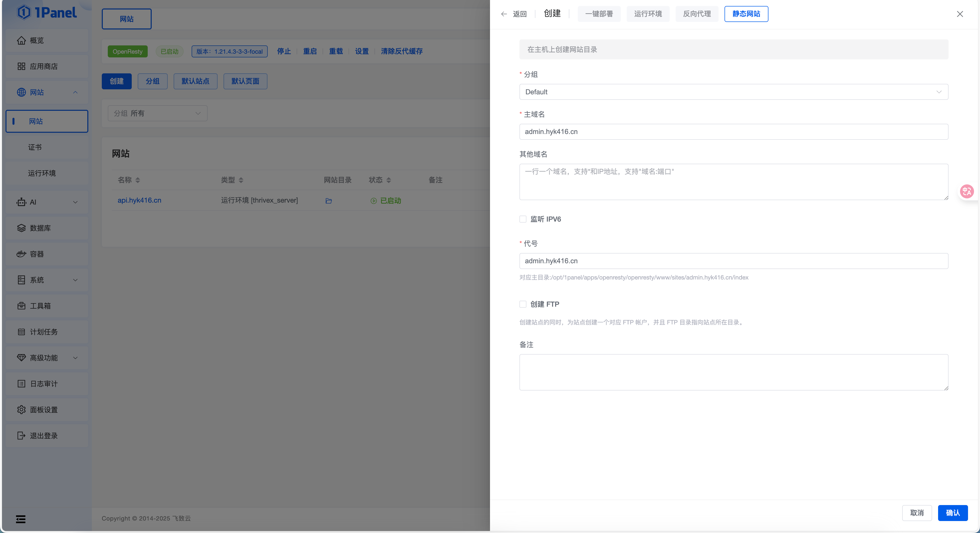The width and height of the screenshot is (980, 533).
Task: Click the 分组 button in toolbar
Action: [152, 81]
